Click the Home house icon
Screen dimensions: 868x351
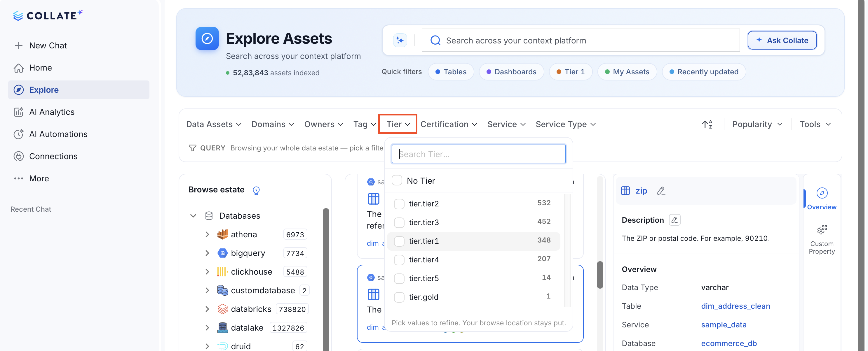click(18, 68)
